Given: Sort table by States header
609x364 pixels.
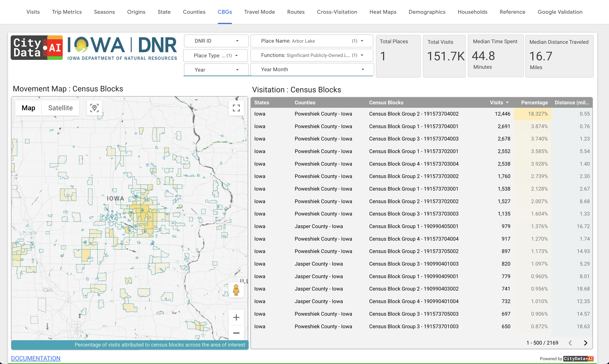Looking at the screenshot, I should point(262,103).
